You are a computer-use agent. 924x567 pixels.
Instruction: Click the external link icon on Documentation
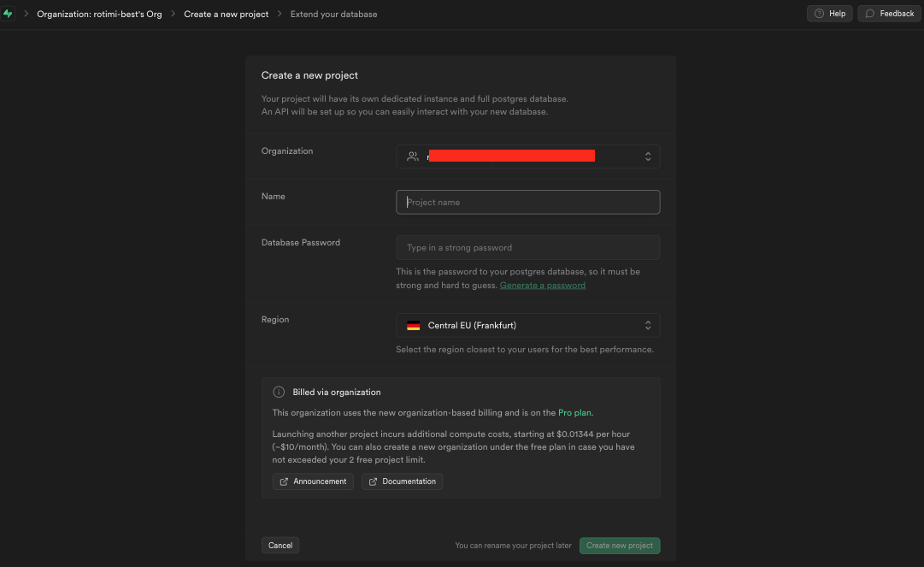pyautogui.click(x=373, y=481)
